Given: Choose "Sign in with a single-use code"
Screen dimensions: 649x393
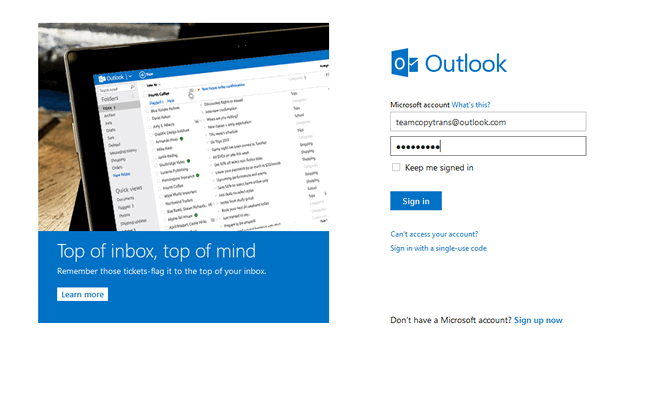Looking at the screenshot, I should (x=438, y=248).
